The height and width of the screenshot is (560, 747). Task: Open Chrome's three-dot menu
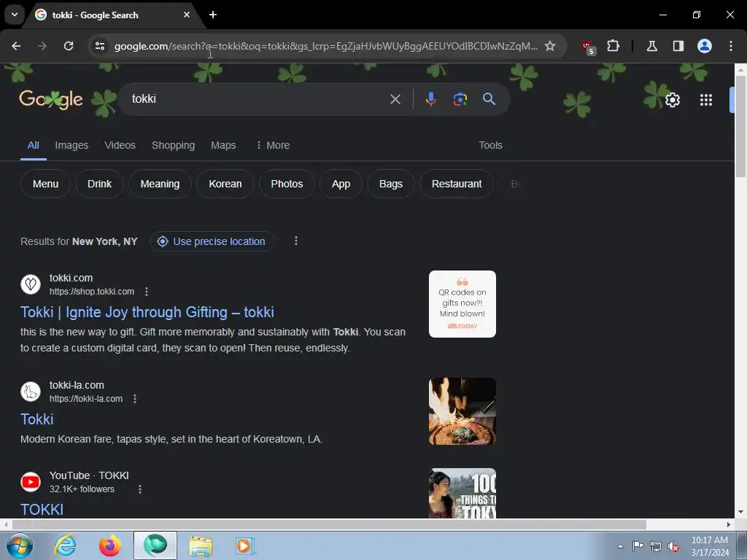tap(731, 46)
